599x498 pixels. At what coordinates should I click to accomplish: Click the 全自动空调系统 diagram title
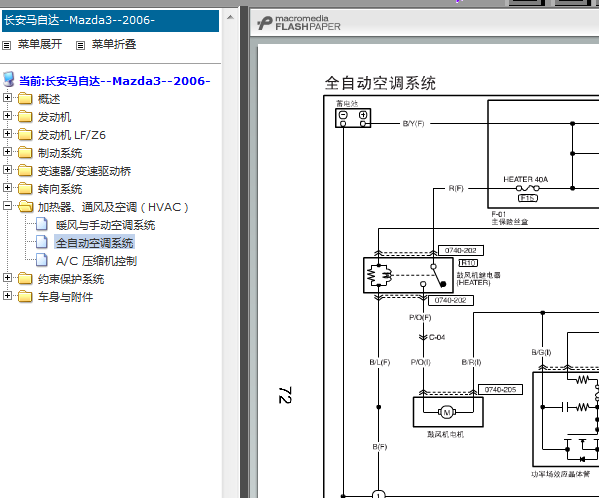point(380,83)
